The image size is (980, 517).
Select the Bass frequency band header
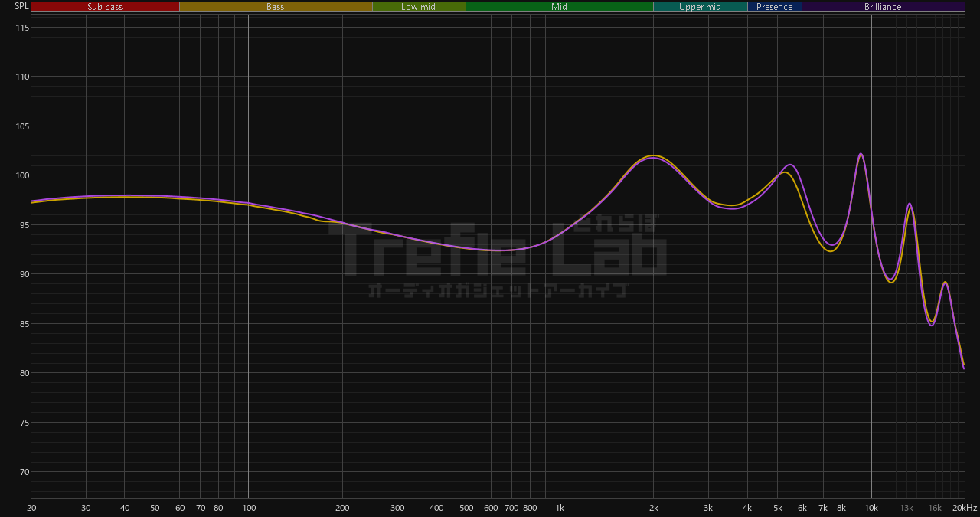[x=276, y=7]
